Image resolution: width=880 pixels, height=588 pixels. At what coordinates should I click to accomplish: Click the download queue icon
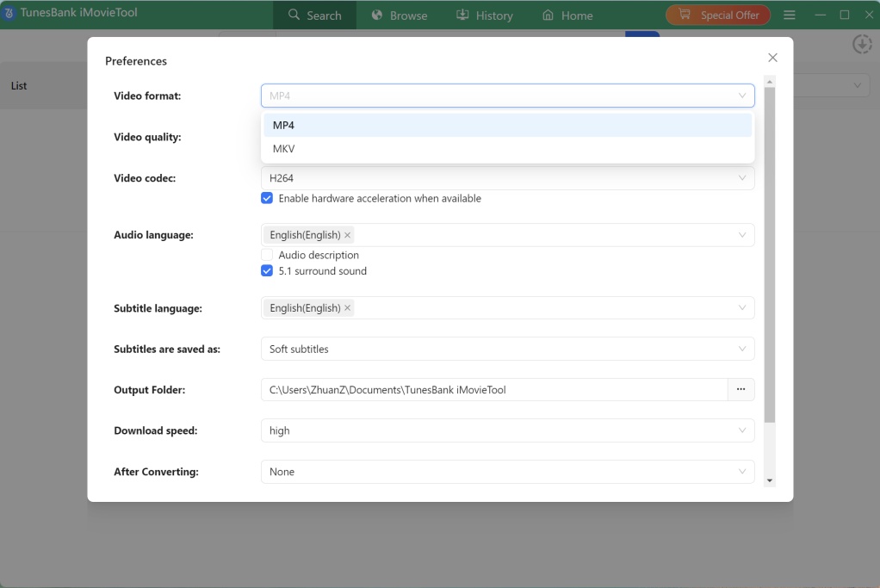[862, 44]
